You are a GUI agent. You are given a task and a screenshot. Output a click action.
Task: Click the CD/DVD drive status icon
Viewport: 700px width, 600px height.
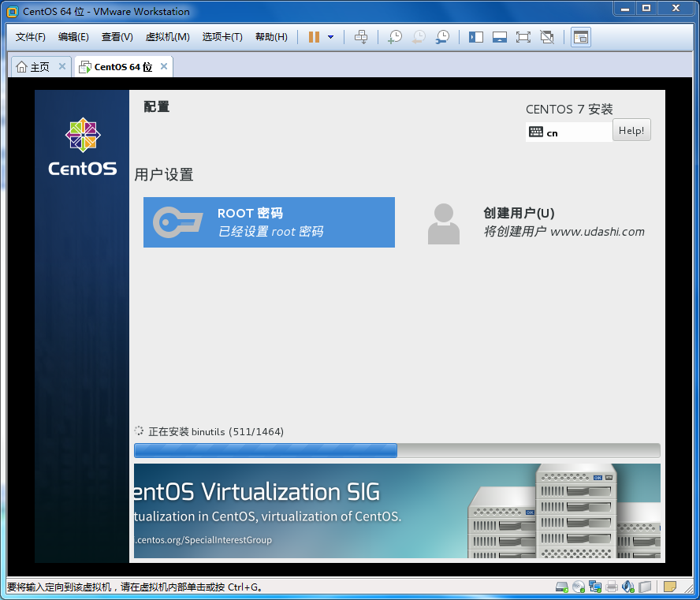(x=579, y=587)
